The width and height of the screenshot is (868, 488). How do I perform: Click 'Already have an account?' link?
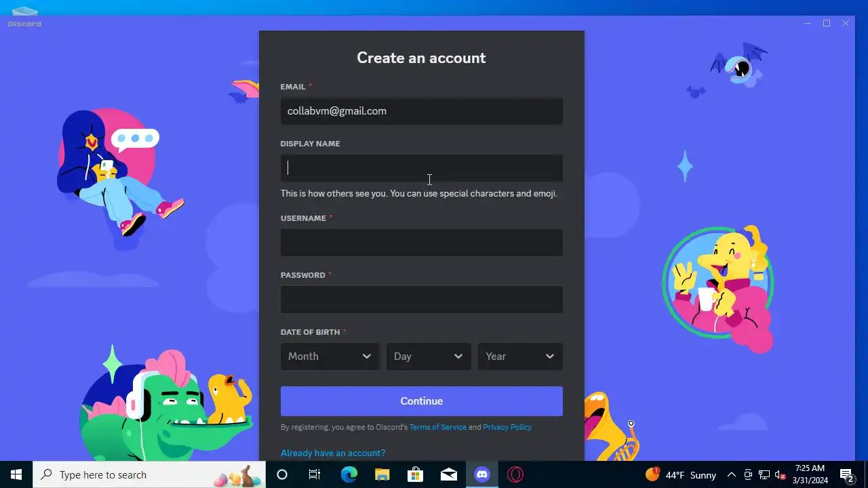[333, 453]
